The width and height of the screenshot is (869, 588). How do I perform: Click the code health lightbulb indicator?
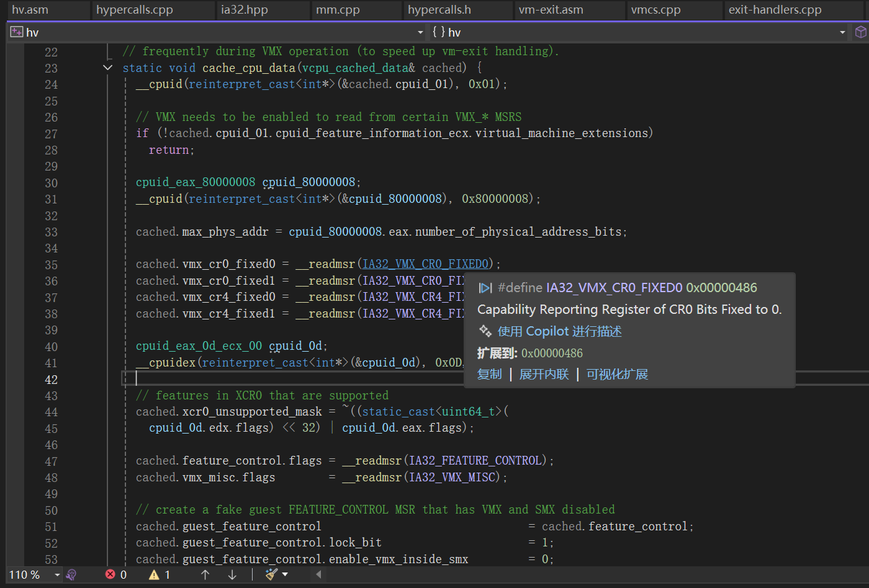coord(71,575)
